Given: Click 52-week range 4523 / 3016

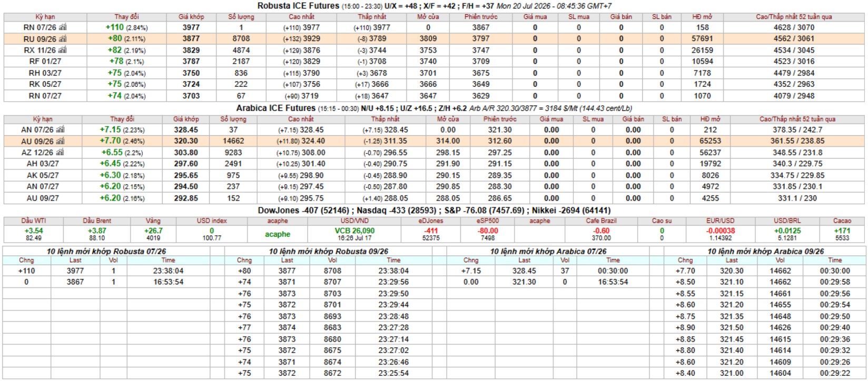Looking at the screenshot, I should pyautogui.click(x=794, y=62).
